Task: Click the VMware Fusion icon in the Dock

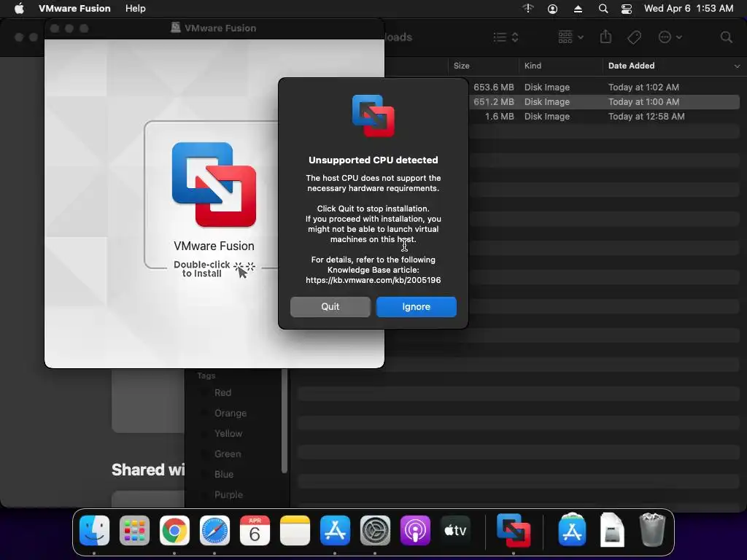Action: pyautogui.click(x=513, y=530)
